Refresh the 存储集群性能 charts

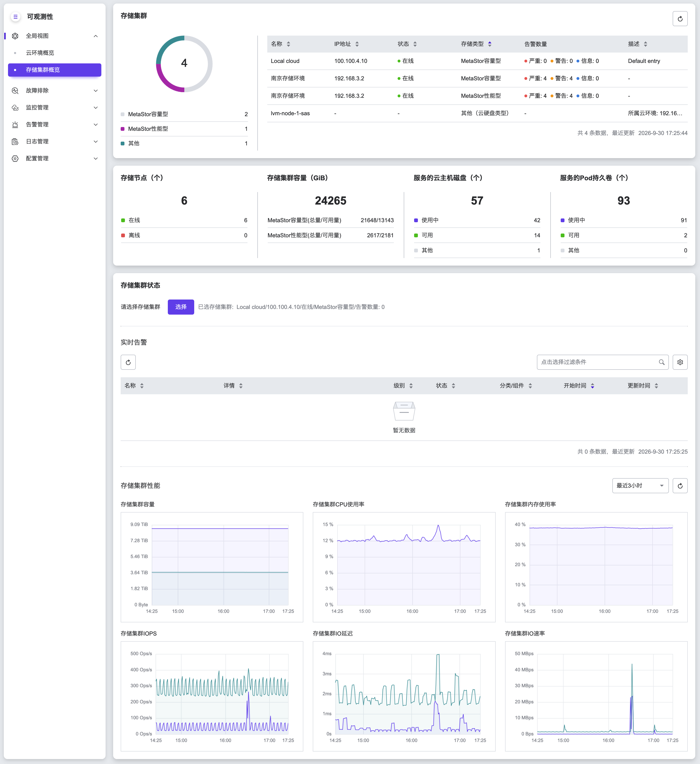pyautogui.click(x=680, y=486)
